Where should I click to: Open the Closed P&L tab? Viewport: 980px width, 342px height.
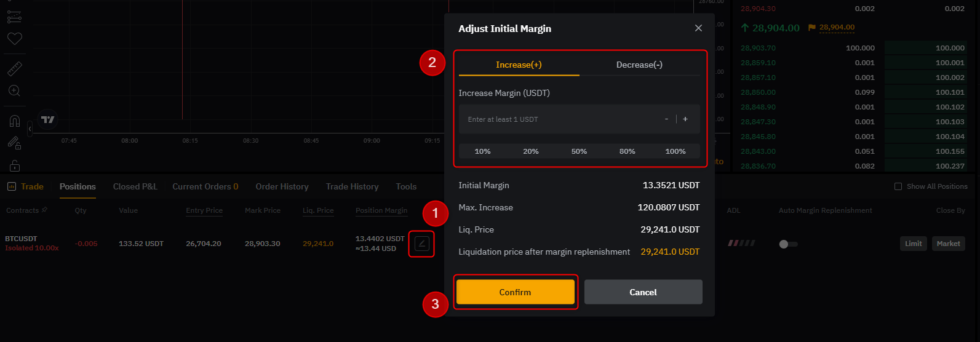tap(135, 186)
